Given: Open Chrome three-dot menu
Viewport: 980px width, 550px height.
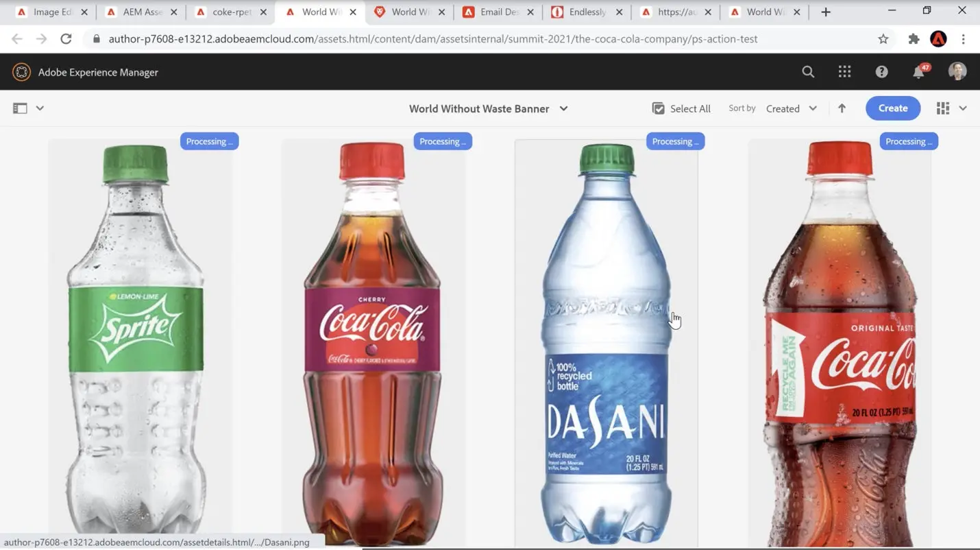Looking at the screenshot, I should point(963,39).
